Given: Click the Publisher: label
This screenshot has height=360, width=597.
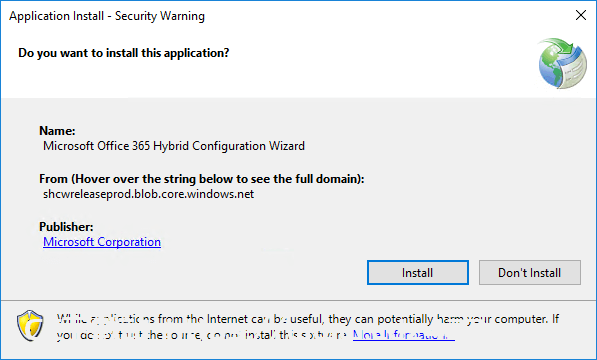Looking at the screenshot, I should pos(66,227).
